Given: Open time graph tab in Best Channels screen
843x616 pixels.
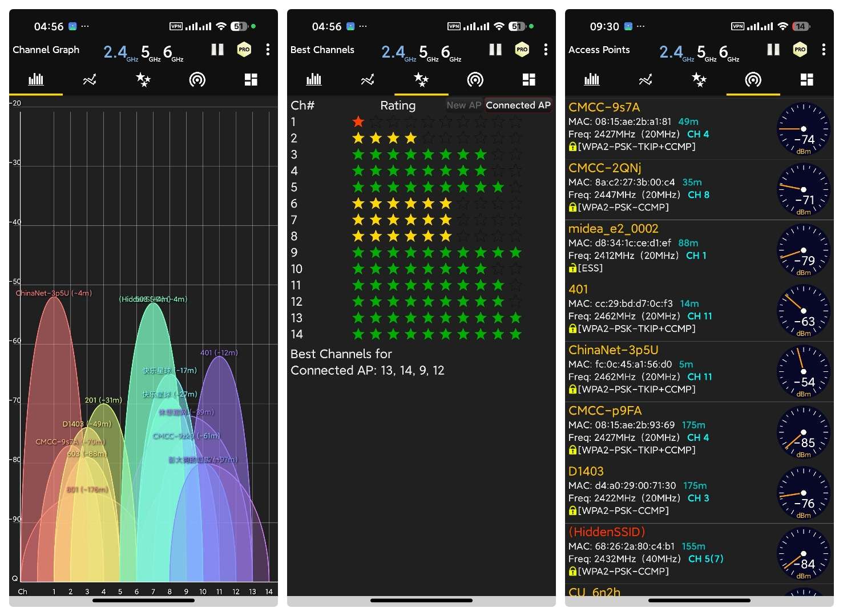Looking at the screenshot, I should click(x=368, y=79).
